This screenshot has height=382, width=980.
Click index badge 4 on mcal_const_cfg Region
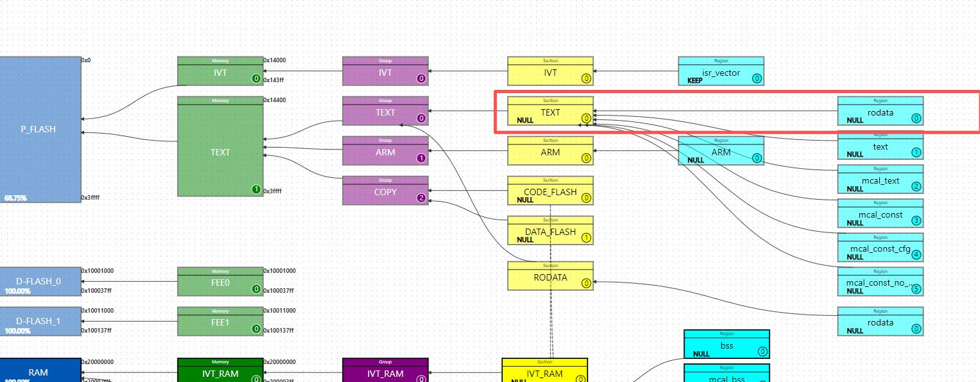[916, 255]
